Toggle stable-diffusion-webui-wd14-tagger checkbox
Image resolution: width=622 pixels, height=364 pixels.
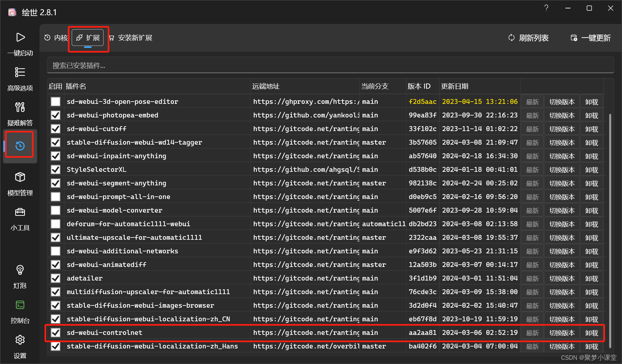(55, 142)
